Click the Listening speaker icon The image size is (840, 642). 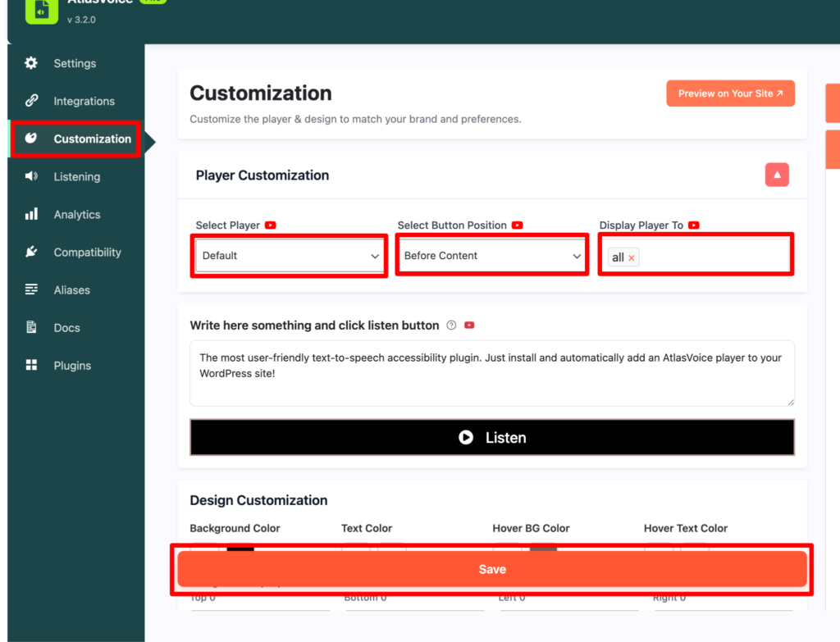click(x=31, y=176)
